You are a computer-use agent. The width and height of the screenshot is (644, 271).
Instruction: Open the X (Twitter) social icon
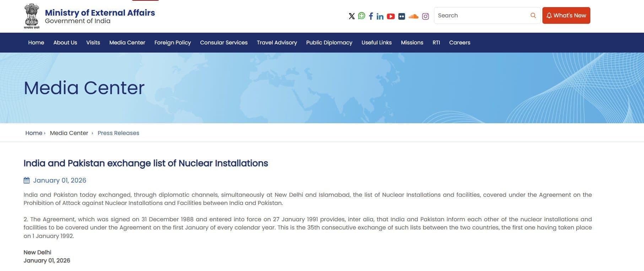(x=352, y=16)
